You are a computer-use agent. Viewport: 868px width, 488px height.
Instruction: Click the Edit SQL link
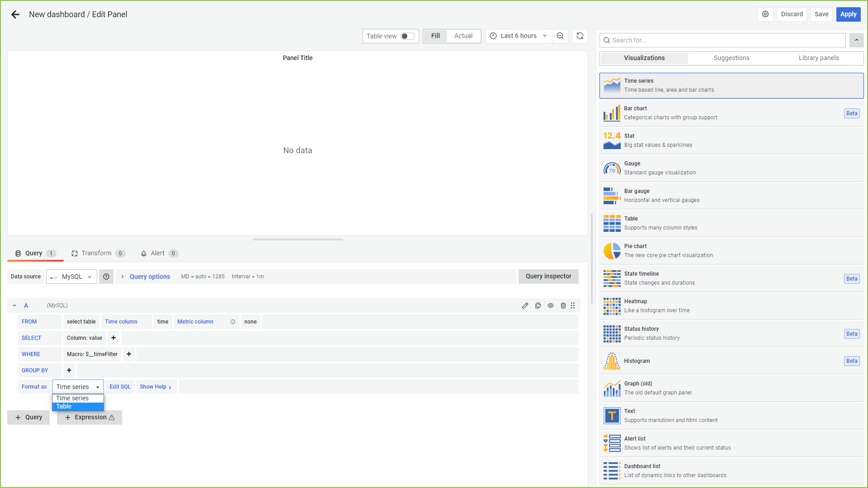tap(120, 387)
